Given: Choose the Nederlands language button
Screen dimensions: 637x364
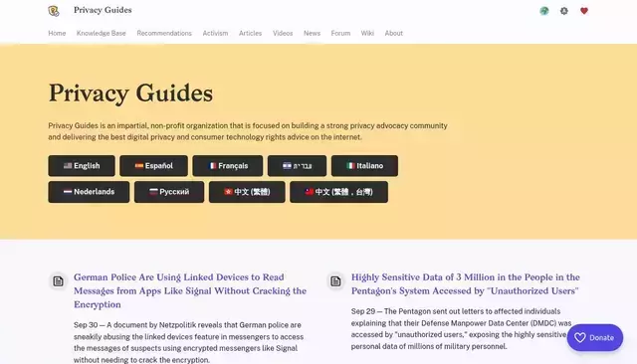Looking at the screenshot, I should (x=89, y=192).
